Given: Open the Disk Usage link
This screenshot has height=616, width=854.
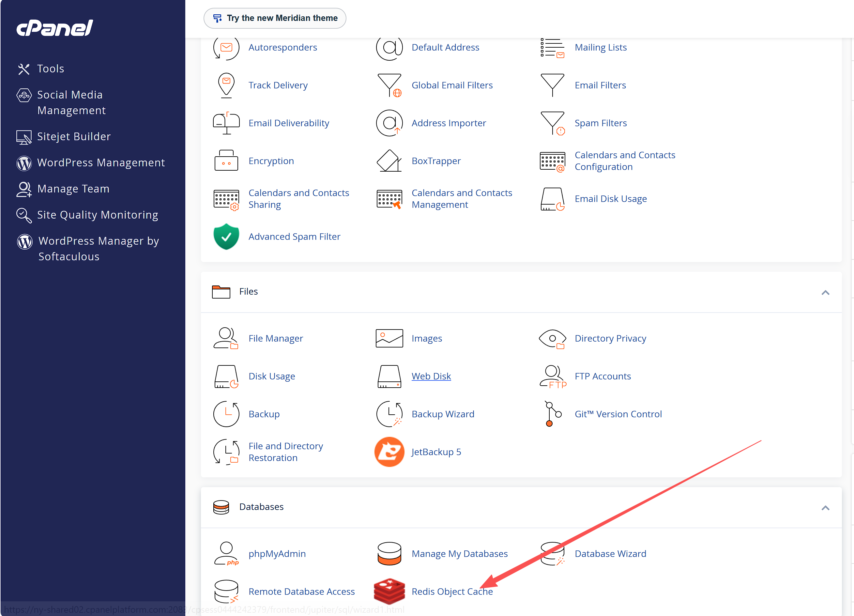Looking at the screenshot, I should (272, 377).
